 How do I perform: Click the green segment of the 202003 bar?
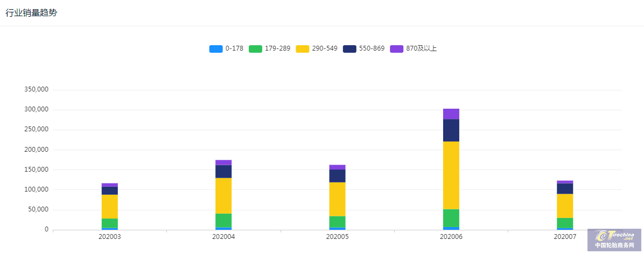(110, 223)
